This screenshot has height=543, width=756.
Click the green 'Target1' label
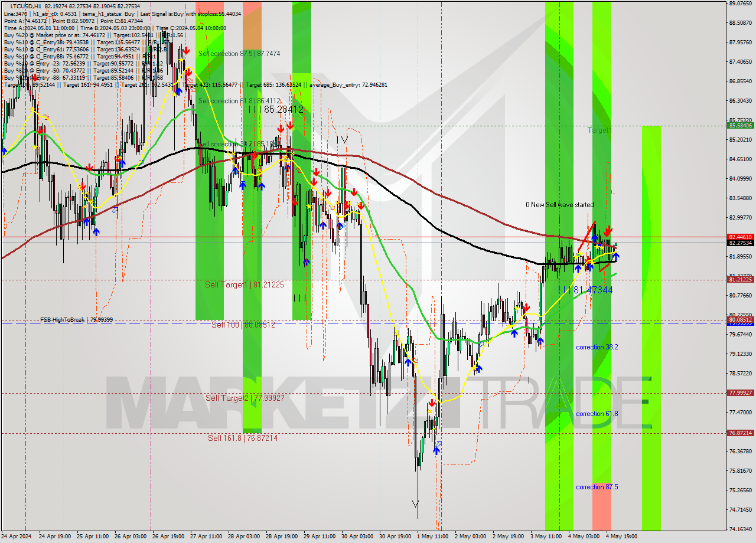[599, 130]
